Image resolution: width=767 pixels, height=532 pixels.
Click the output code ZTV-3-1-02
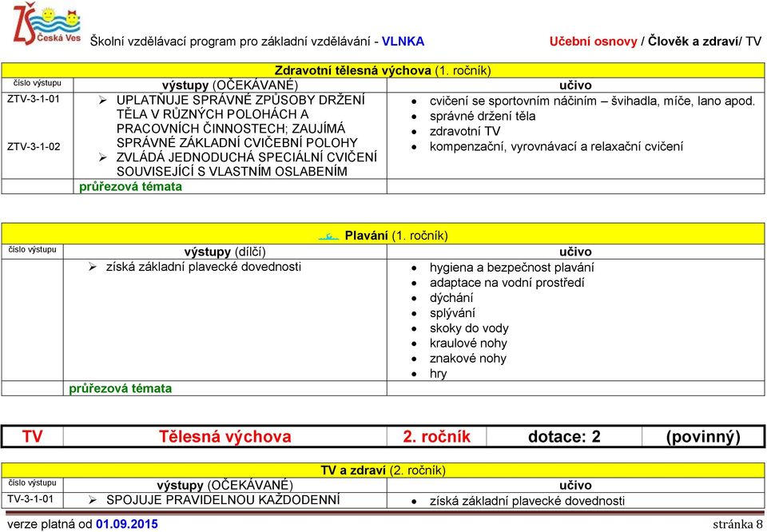(x=34, y=146)
